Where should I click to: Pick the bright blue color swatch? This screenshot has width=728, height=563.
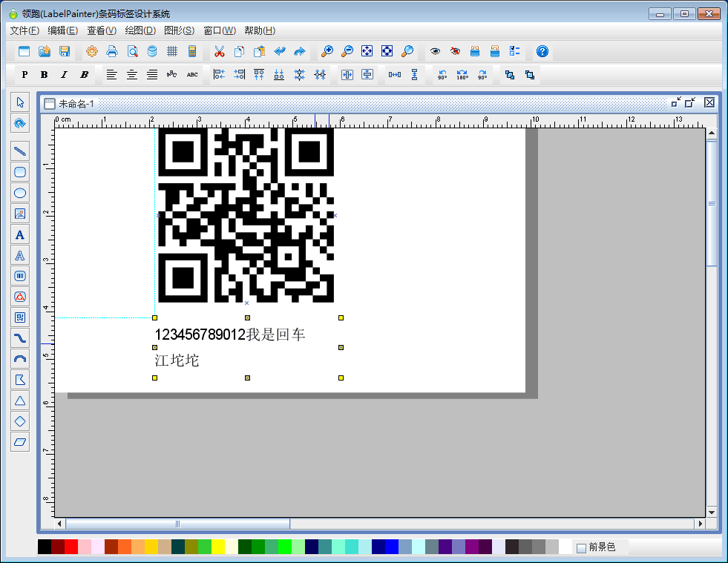pos(392,547)
